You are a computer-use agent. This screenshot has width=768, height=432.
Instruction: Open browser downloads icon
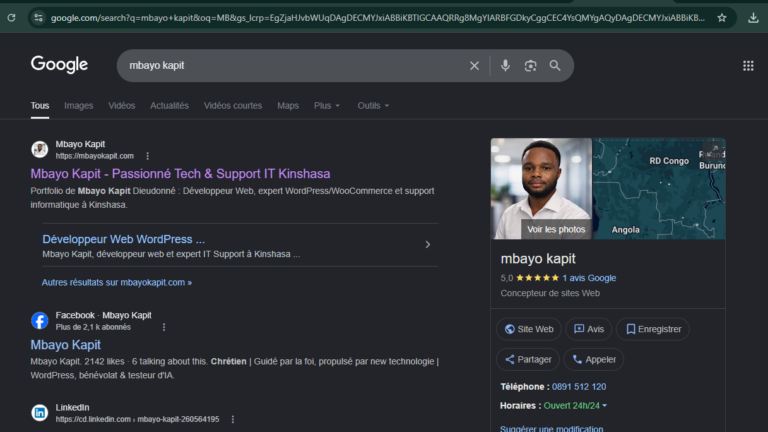coord(753,18)
